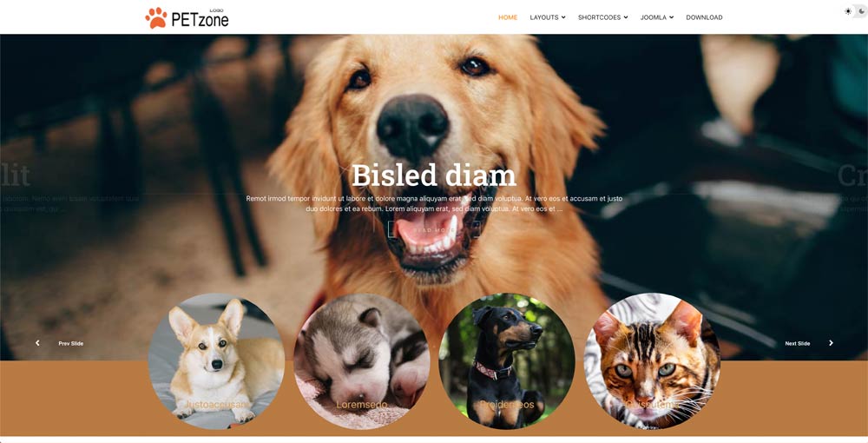Open the corgi circular thumbnail
Screen dimensions: 868x443
pos(216,361)
